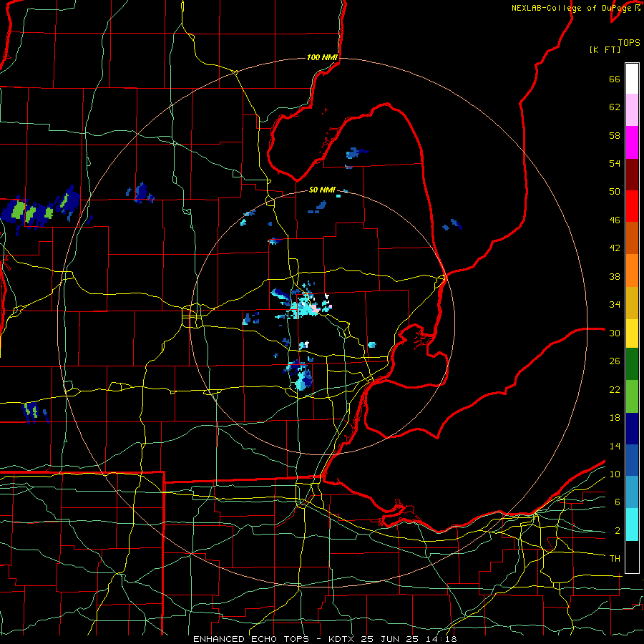The image size is (644, 644).
Task: Pick the bright orange legend color block
Action: [632, 270]
